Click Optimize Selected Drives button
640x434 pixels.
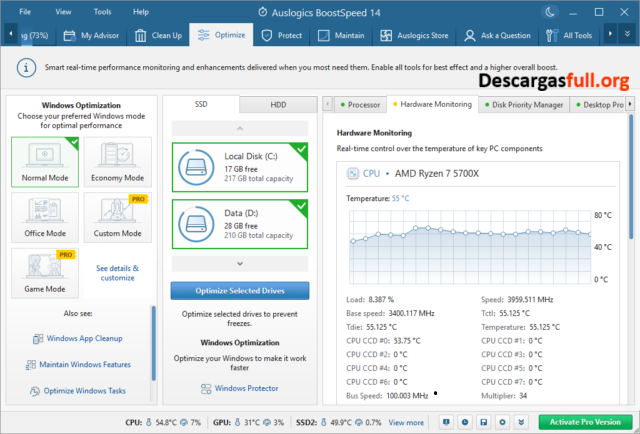[x=240, y=291]
